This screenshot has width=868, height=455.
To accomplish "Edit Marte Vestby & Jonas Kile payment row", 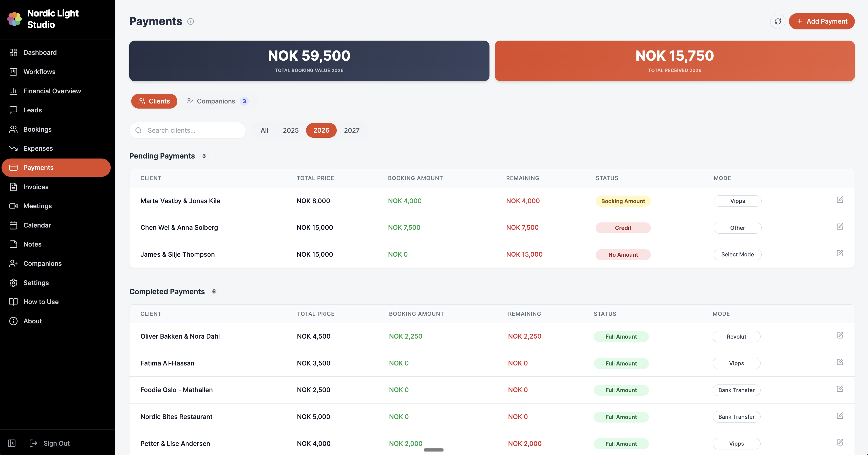I will click(x=840, y=200).
